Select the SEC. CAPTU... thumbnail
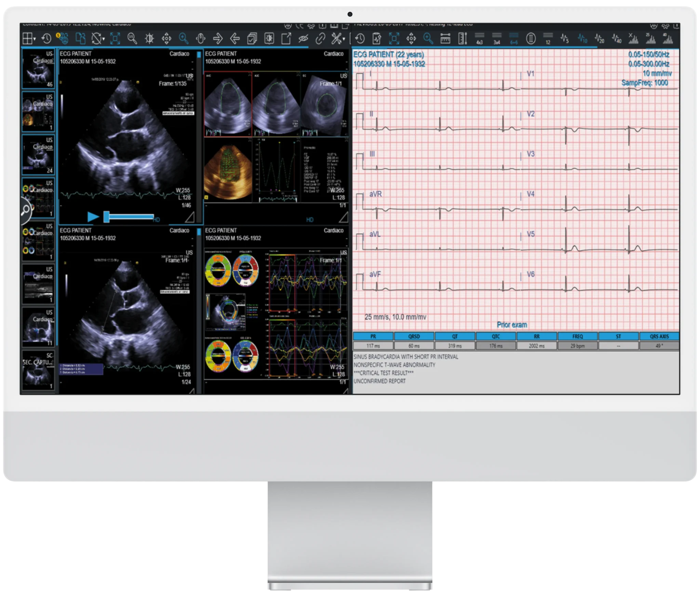700x594 pixels. 38,370
